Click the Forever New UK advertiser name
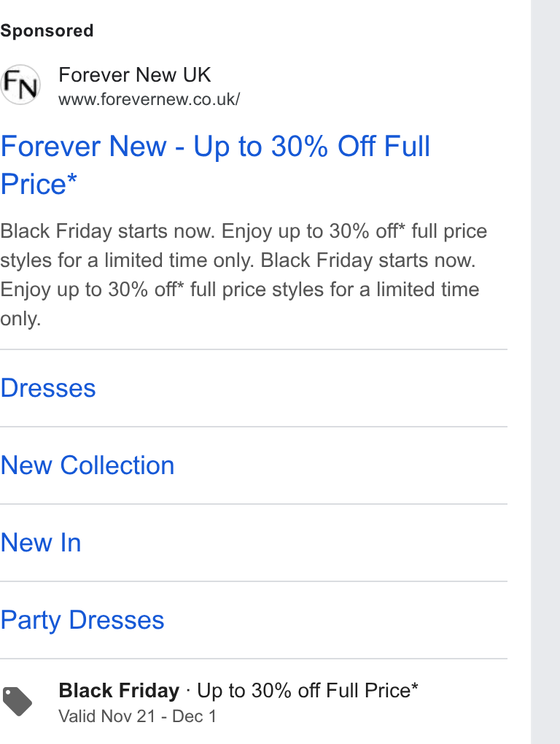Image resolution: width=560 pixels, height=744 pixels. (x=135, y=75)
